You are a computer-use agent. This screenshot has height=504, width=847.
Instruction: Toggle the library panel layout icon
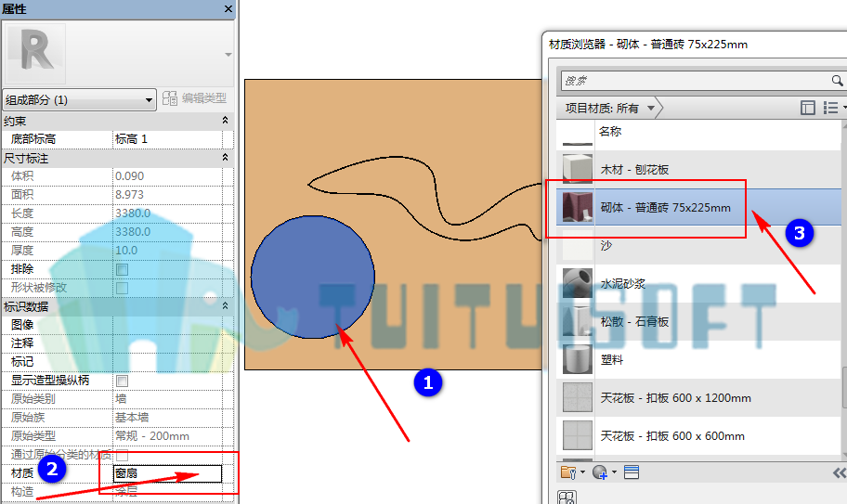click(x=808, y=108)
